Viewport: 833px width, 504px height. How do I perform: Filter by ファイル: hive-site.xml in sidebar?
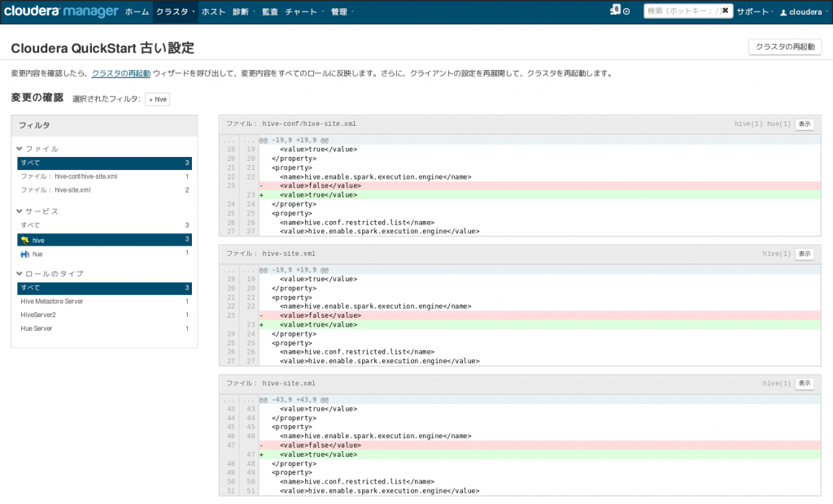104,190
